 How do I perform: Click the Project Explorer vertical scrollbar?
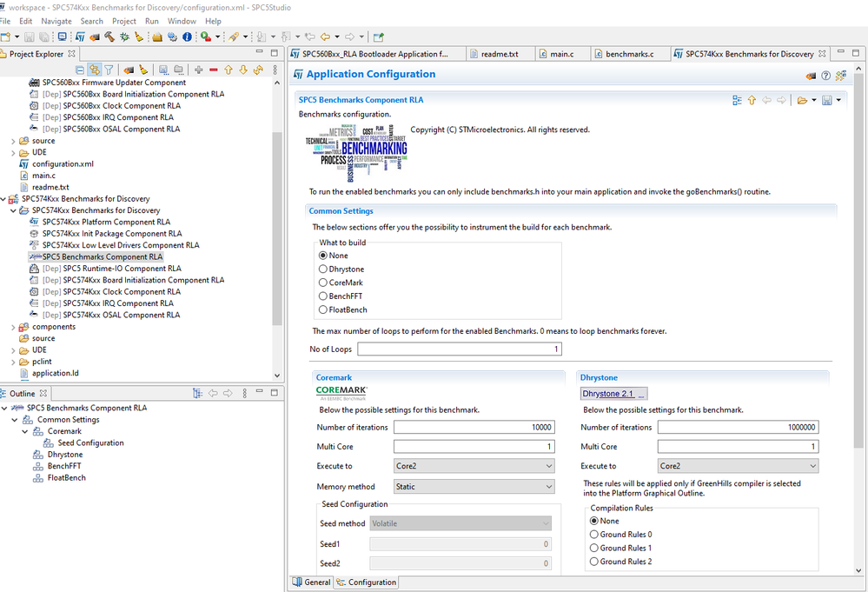tap(277, 228)
